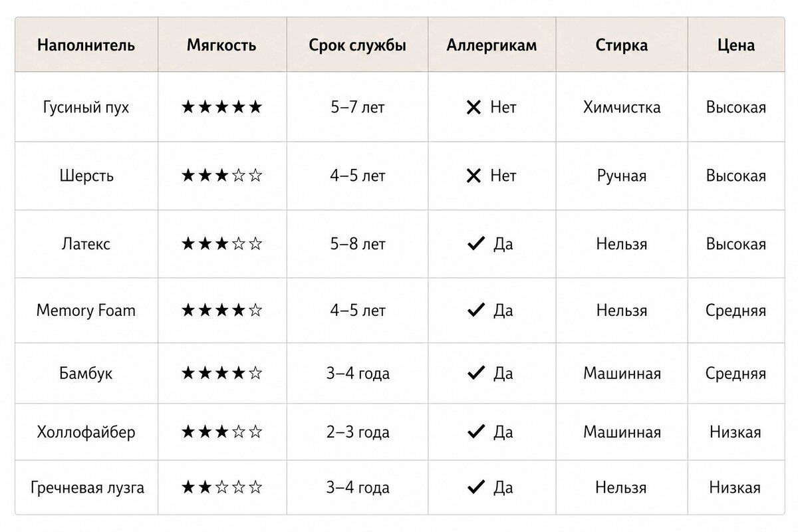Image resolution: width=798 pixels, height=532 pixels.
Task: Click the Ручная washing cell for Шерсть
Action: [622, 176]
